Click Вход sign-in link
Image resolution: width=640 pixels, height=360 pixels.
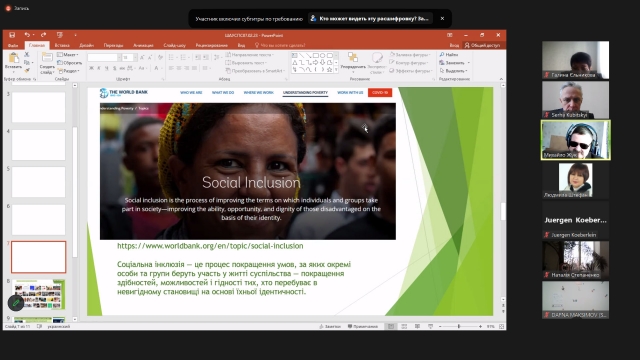(454, 45)
